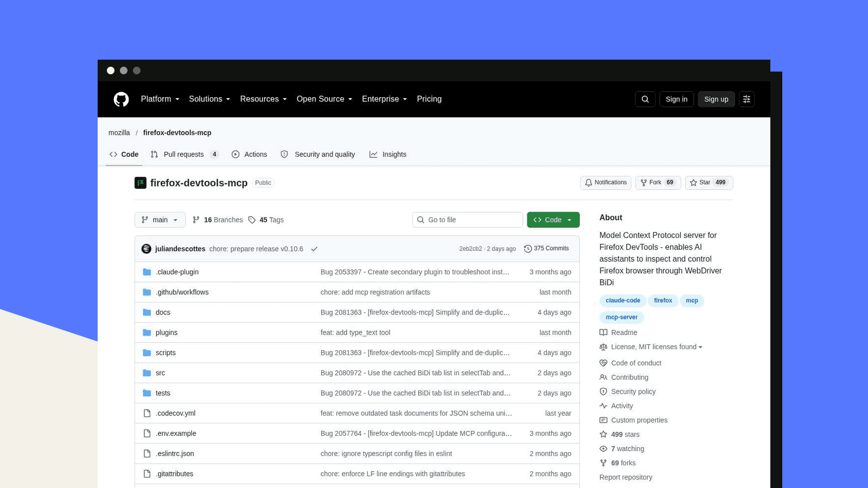Click the .codecov.yml file icon
868x488 pixels.
click(147, 413)
